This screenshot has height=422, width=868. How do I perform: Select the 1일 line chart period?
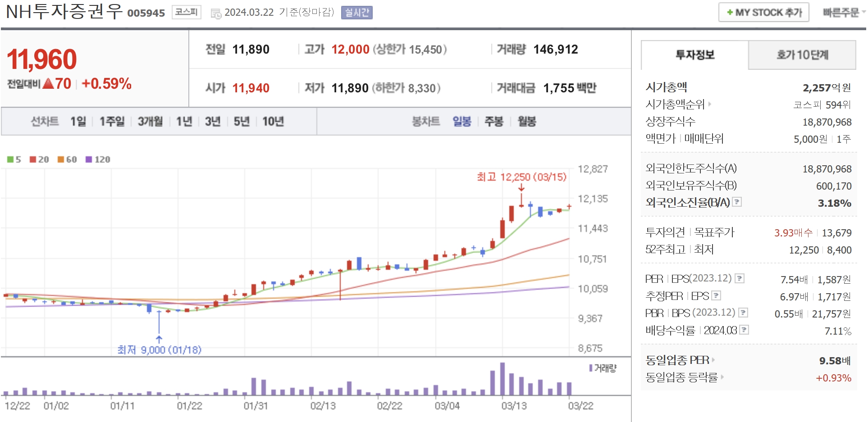coord(78,121)
